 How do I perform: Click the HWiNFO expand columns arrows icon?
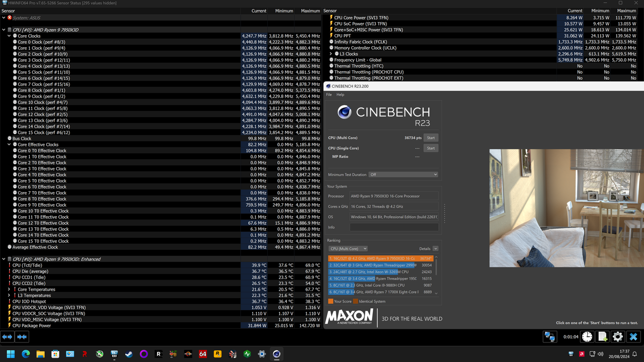7,337
